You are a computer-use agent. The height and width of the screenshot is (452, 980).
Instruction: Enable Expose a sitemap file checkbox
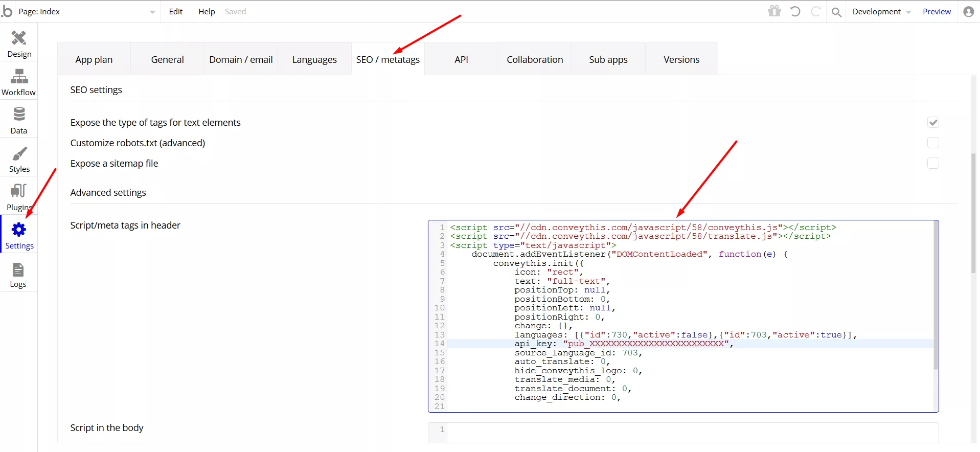tap(933, 163)
